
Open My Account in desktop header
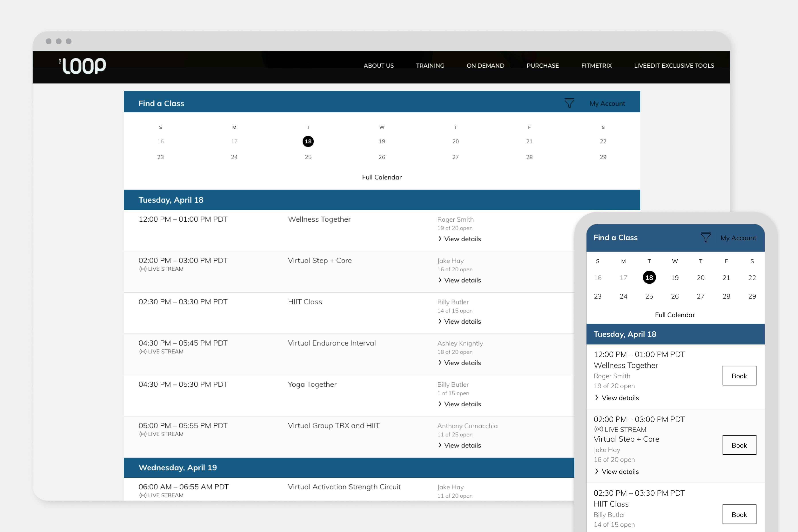tap(607, 104)
